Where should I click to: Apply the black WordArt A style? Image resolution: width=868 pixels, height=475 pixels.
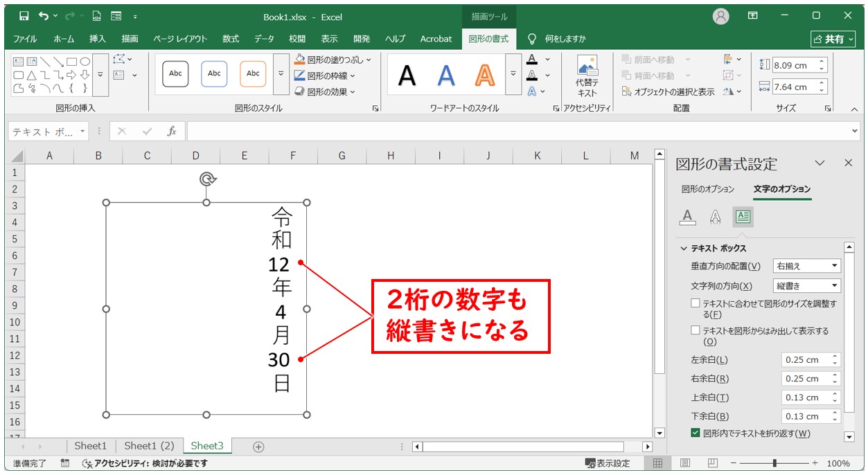click(x=407, y=75)
